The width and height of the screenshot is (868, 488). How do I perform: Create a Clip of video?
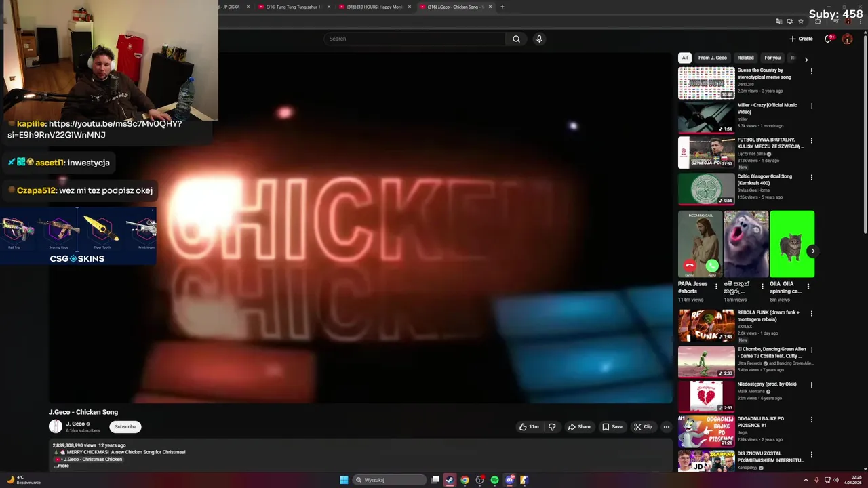click(643, 427)
